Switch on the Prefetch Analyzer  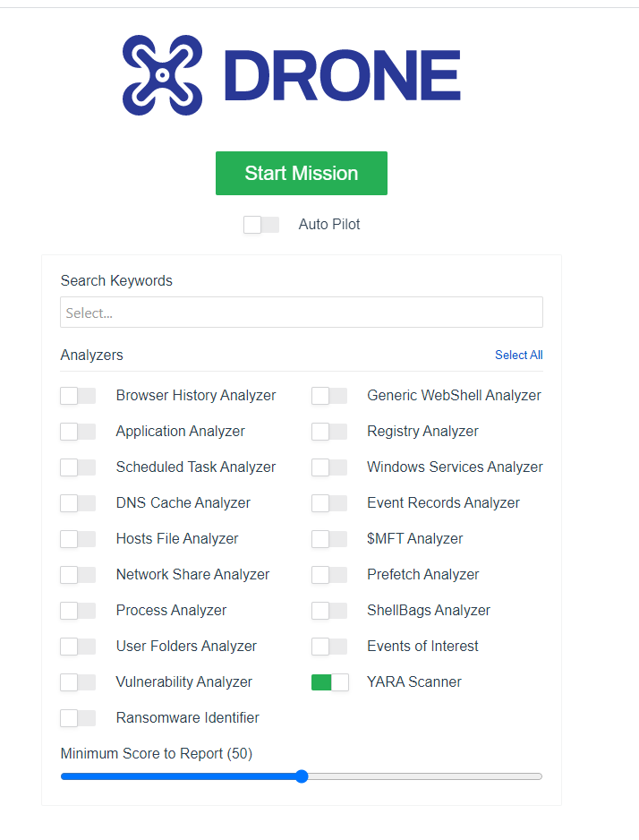tap(329, 574)
